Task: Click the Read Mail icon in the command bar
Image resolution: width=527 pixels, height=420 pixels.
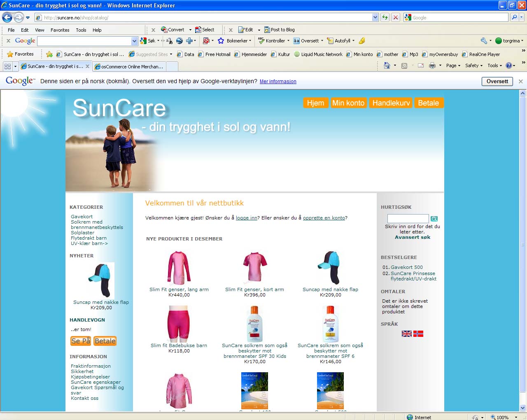Action: point(421,65)
